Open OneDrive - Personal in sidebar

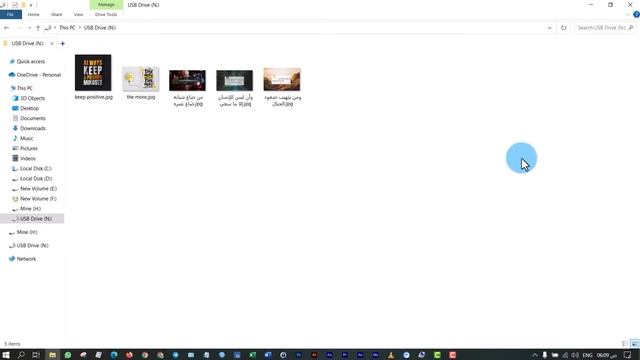[39, 75]
